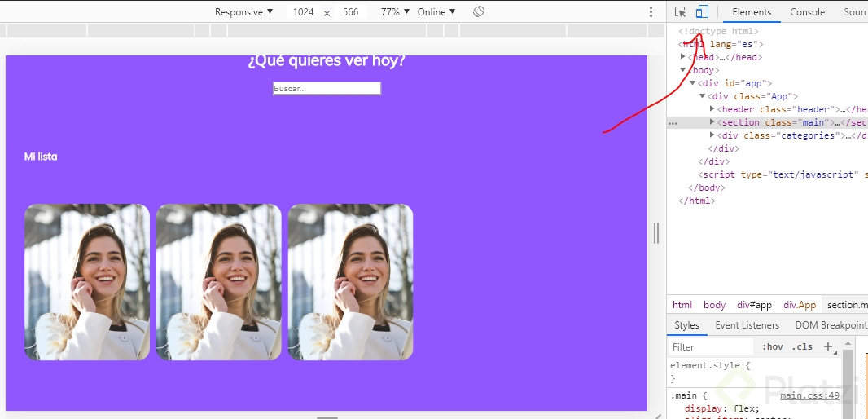Click the element.style rule text
The width and height of the screenshot is (868, 419).
pos(710,366)
